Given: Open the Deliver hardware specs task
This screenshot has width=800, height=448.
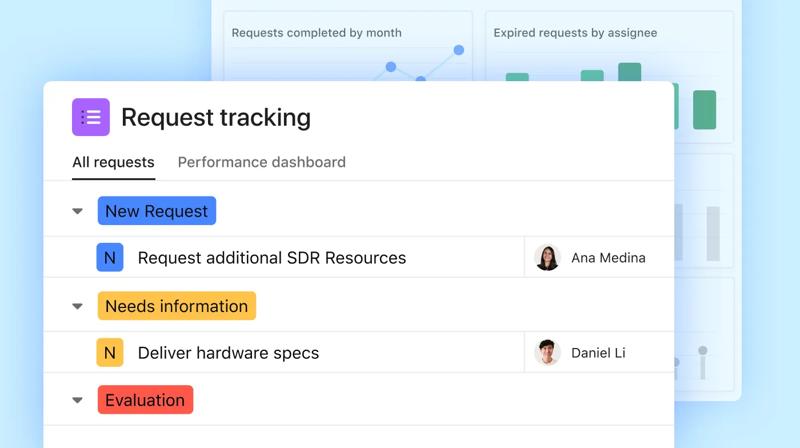Looking at the screenshot, I should point(228,353).
